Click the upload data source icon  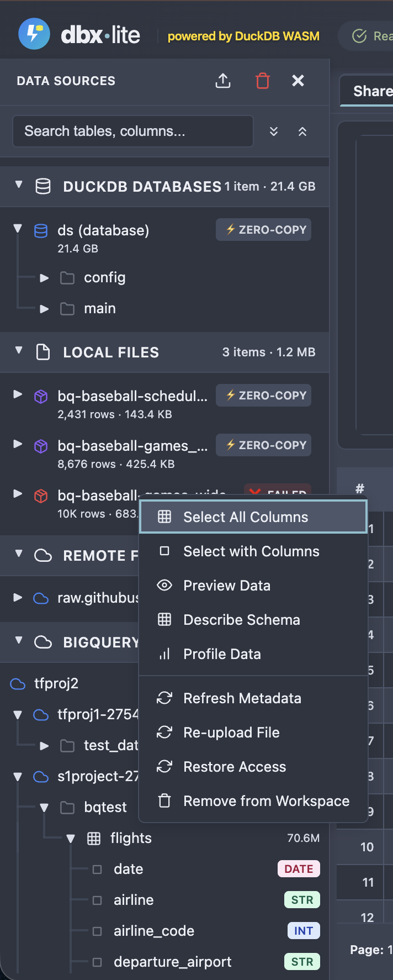223,81
